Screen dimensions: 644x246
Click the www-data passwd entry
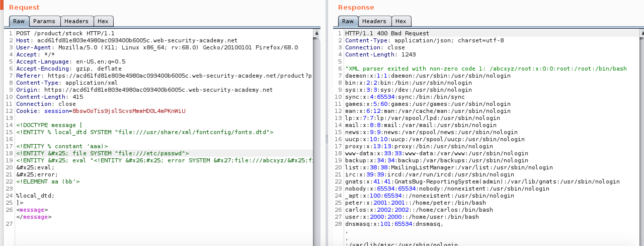coord(437,153)
